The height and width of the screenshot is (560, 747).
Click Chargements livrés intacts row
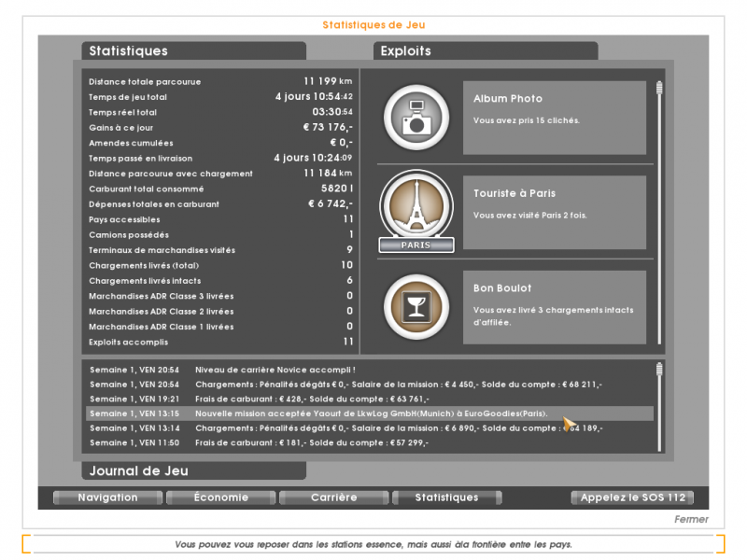tap(220, 281)
